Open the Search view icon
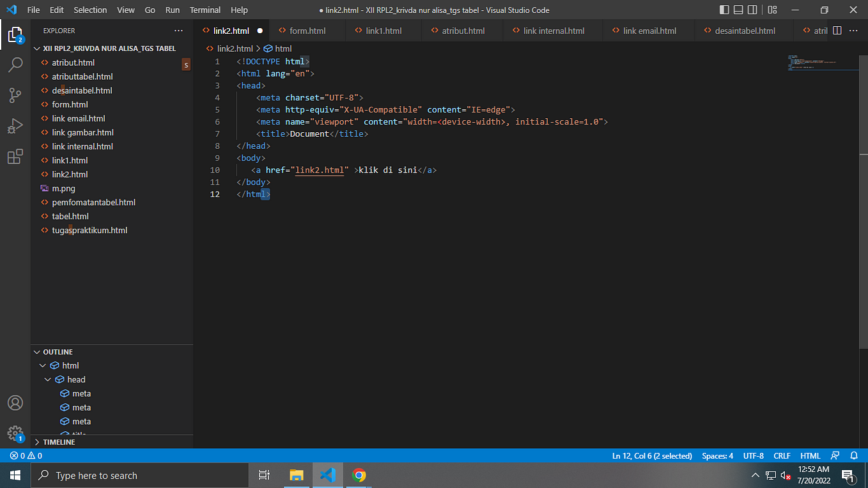 pyautogui.click(x=15, y=65)
